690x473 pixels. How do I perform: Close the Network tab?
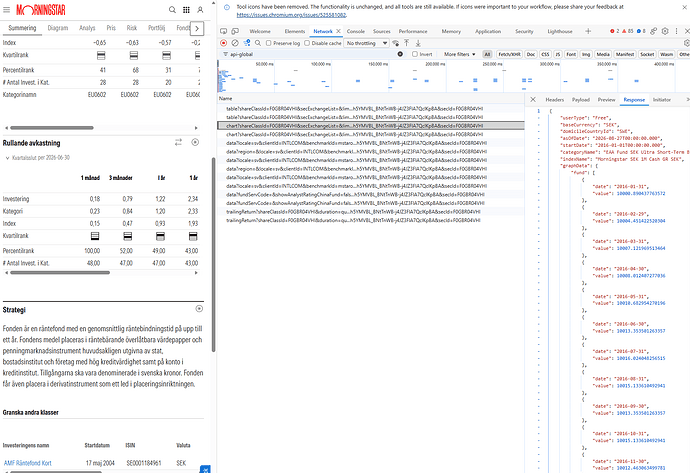coord(338,31)
